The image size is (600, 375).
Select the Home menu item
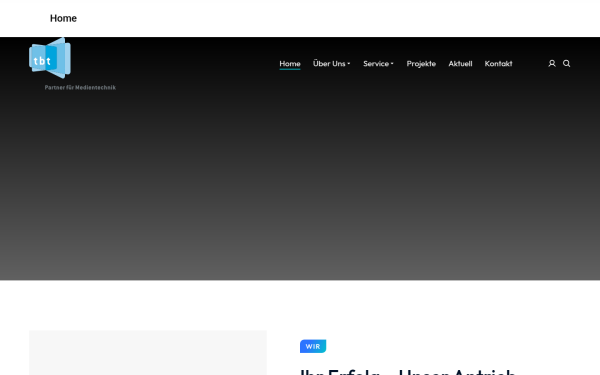tap(290, 64)
